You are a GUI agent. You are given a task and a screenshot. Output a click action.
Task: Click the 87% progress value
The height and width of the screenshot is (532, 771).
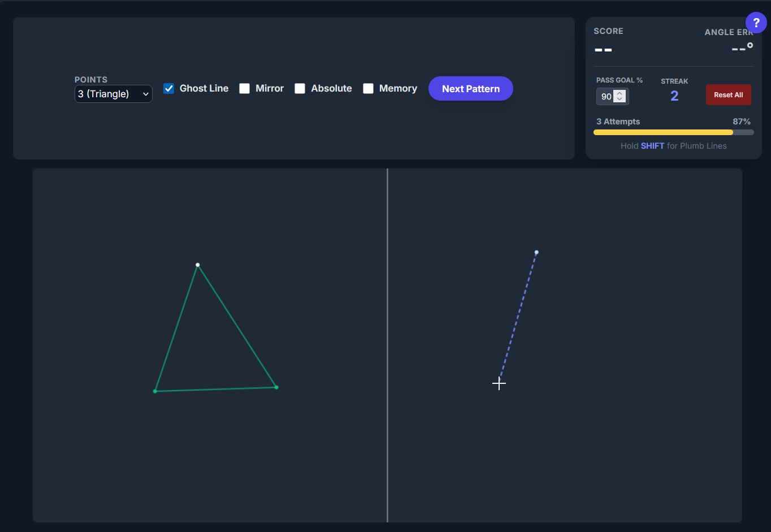(x=742, y=122)
